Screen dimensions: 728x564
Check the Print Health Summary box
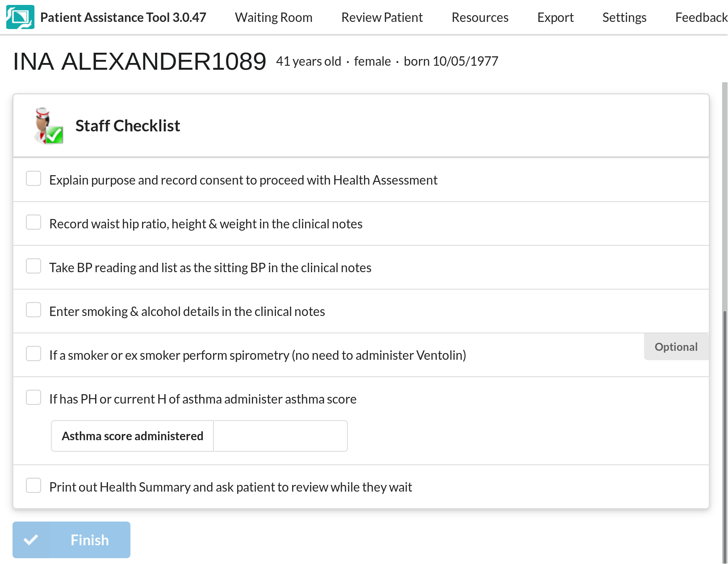click(x=33, y=485)
